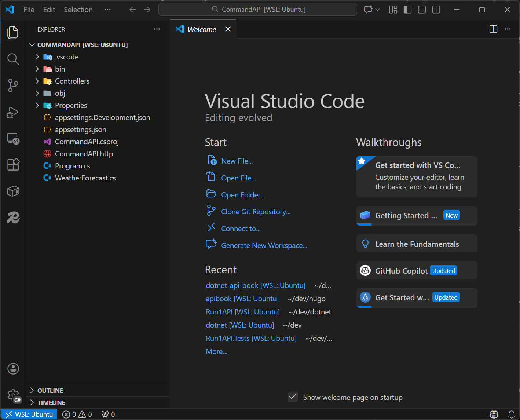Open GitHub Copilot from the status bar
Viewport: 520px width, 420px height.
pos(494,414)
